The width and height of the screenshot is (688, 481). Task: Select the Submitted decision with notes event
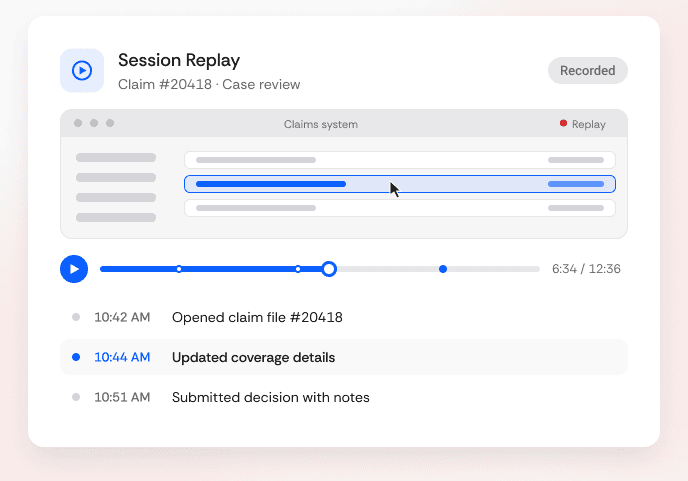344,397
